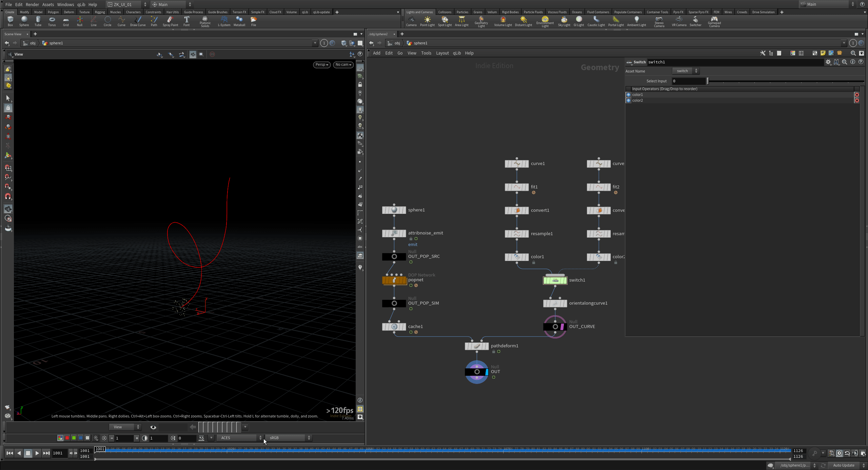Remove color1 input from switch

click(x=857, y=95)
